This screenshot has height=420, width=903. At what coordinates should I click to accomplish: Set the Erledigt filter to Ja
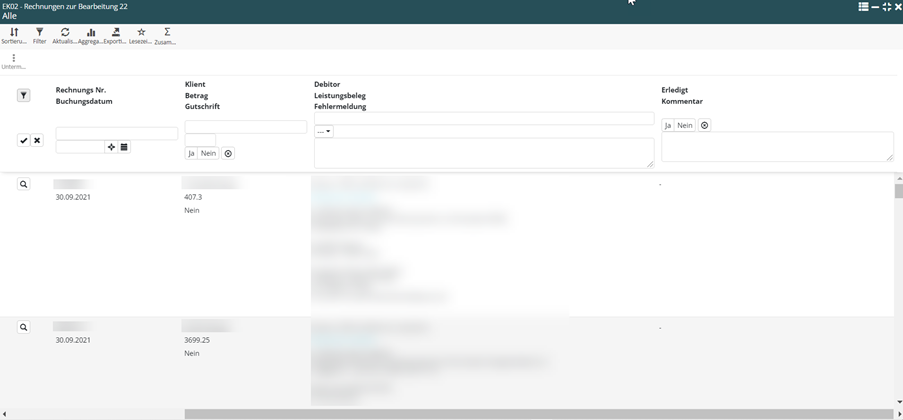pos(668,126)
